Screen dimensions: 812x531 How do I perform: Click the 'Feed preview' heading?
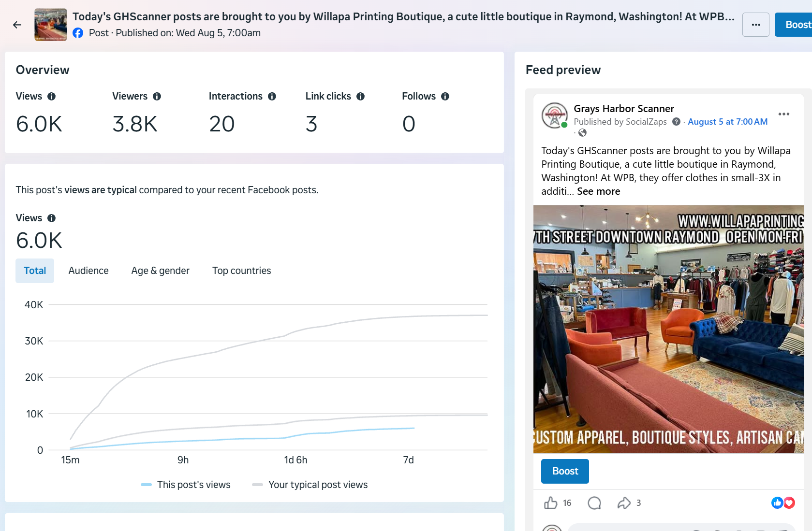[563, 70]
